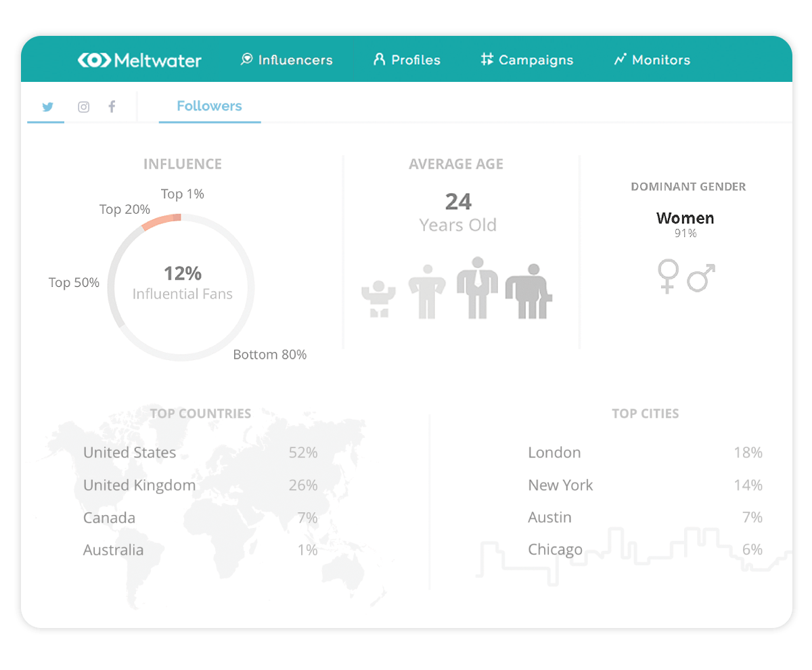Click the Monitors trend-line icon

(618, 60)
